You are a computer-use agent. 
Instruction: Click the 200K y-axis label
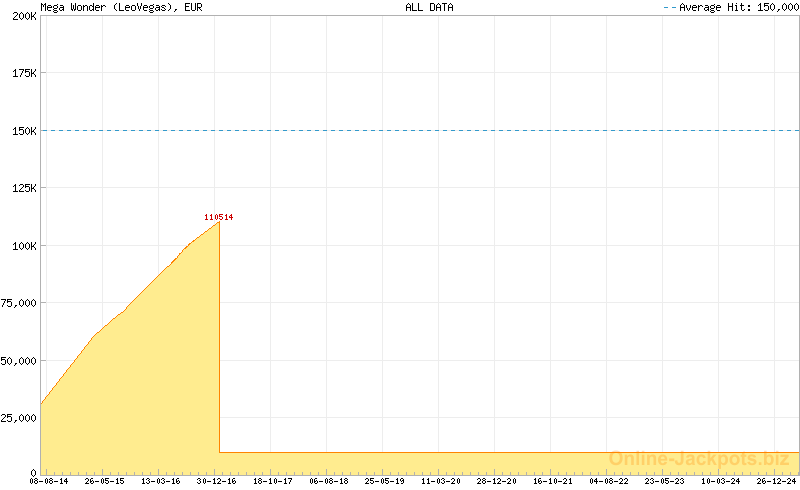tap(23, 17)
